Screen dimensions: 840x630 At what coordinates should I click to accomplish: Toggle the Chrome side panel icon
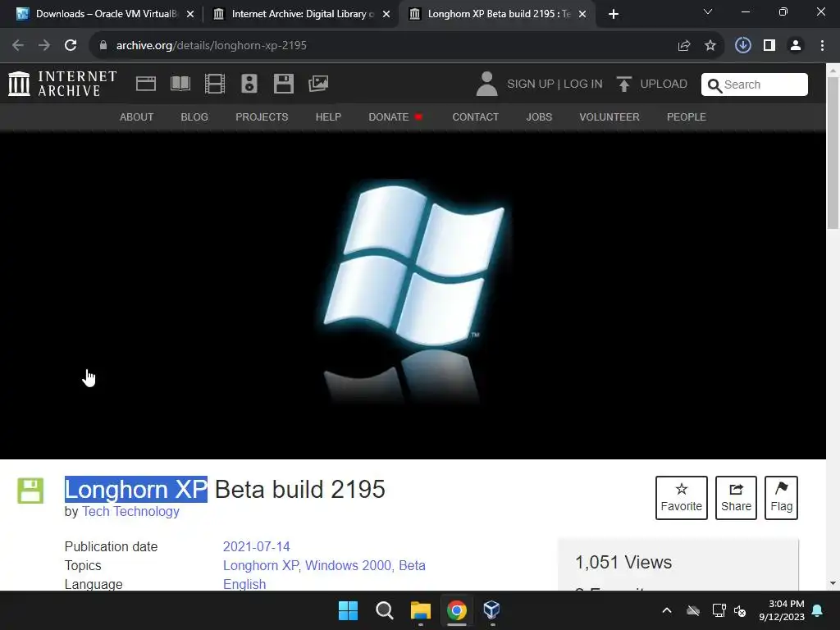[769, 46]
